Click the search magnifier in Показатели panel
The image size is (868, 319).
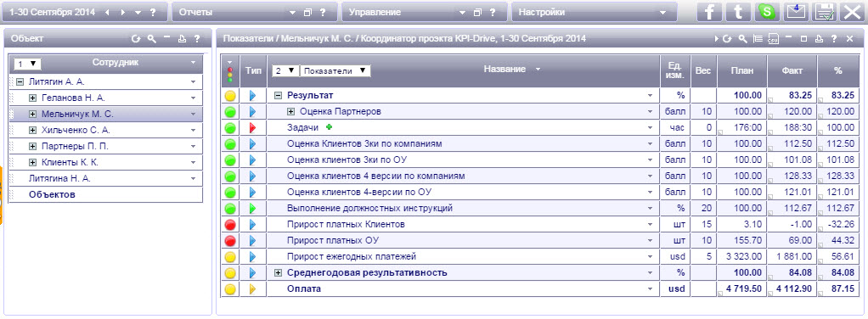743,39
